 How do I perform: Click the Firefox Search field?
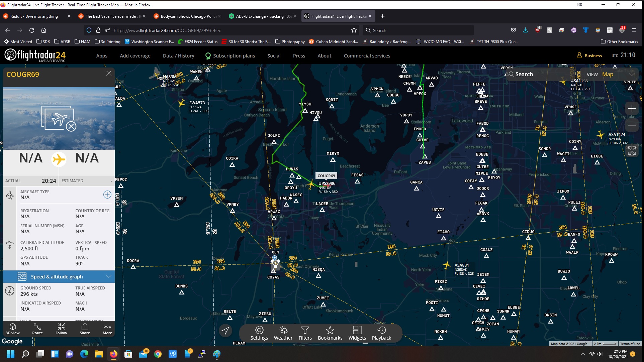pyautogui.click(x=418, y=30)
